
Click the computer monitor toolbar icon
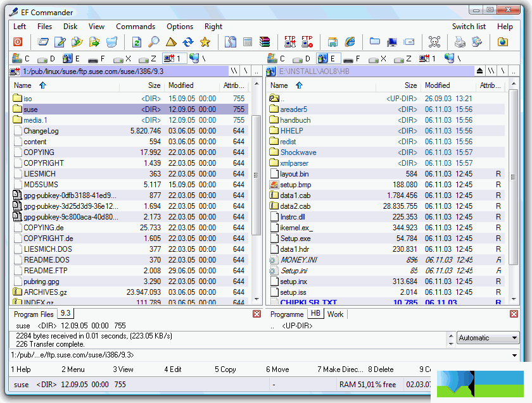click(x=392, y=42)
